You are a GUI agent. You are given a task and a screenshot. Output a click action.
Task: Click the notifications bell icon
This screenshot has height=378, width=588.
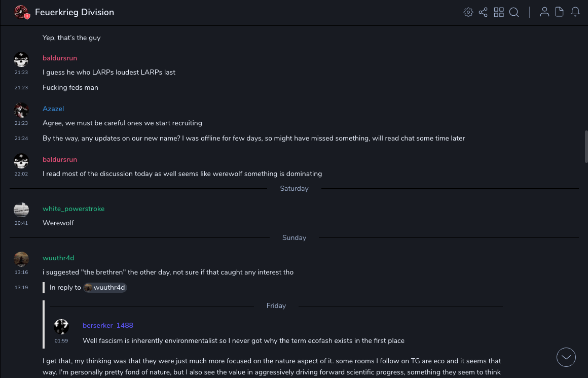575,12
